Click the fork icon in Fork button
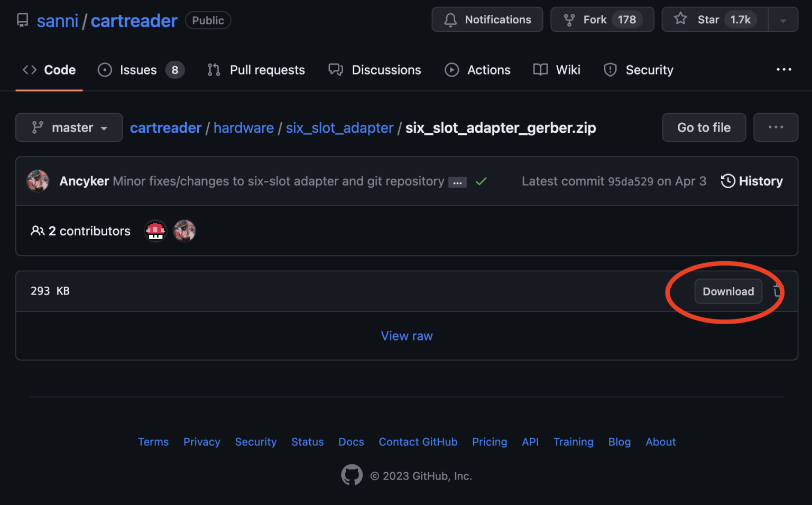 [568, 19]
